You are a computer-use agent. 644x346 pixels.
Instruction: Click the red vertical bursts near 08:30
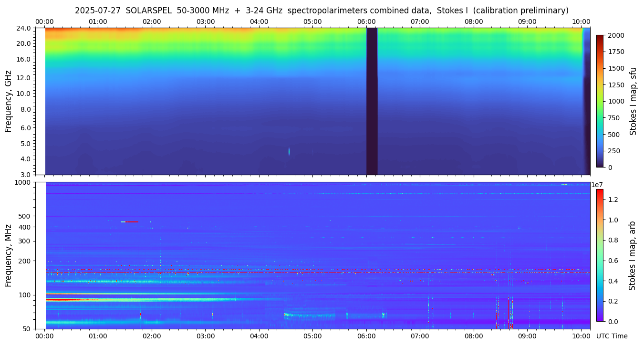click(x=497, y=317)
